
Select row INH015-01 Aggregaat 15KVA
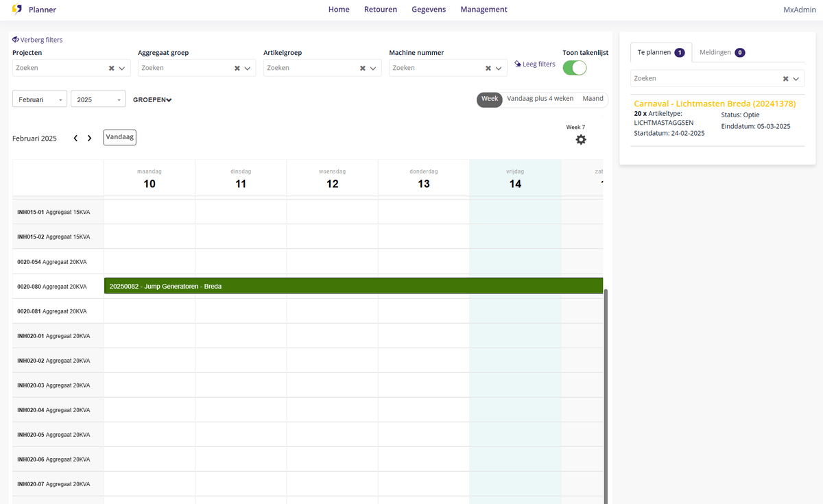pos(58,212)
